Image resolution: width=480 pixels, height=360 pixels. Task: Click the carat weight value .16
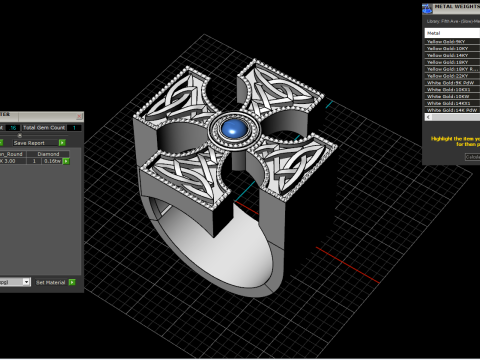click(13, 128)
